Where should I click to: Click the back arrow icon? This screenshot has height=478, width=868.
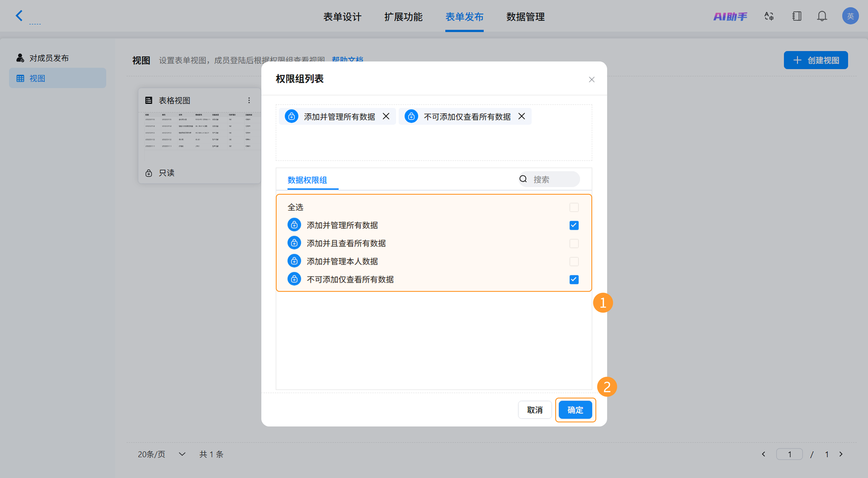19,16
